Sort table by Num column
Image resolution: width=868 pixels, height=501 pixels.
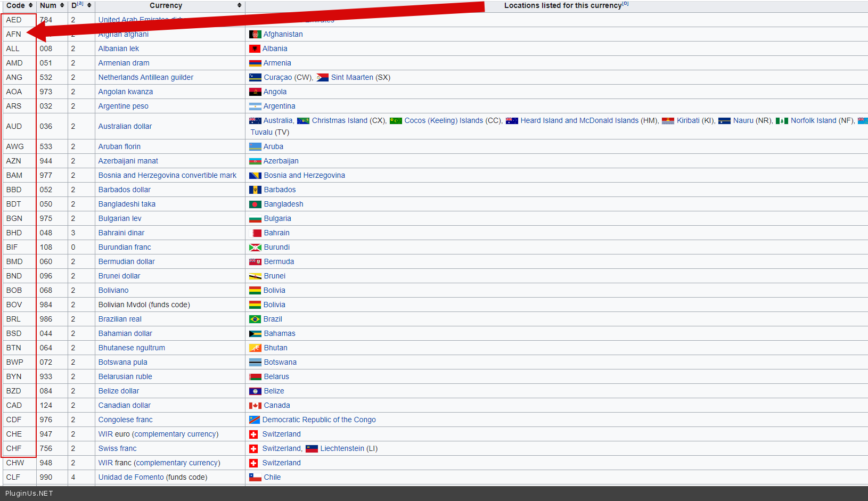pos(62,5)
